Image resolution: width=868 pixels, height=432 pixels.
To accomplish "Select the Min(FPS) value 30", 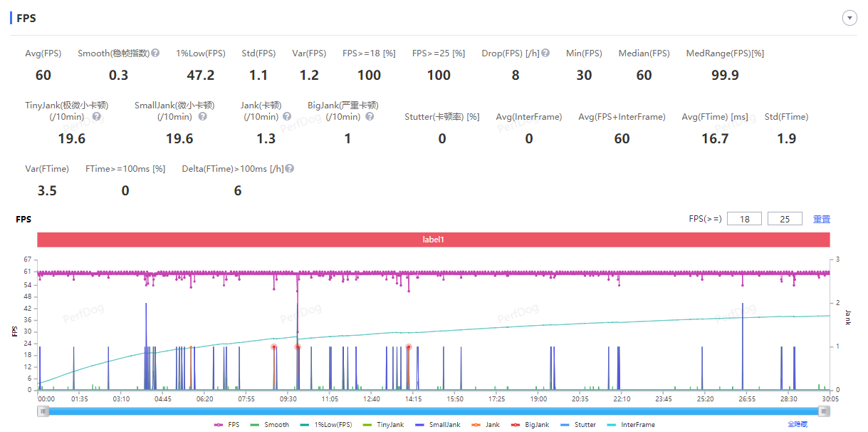I will pyautogui.click(x=584, y=75).
